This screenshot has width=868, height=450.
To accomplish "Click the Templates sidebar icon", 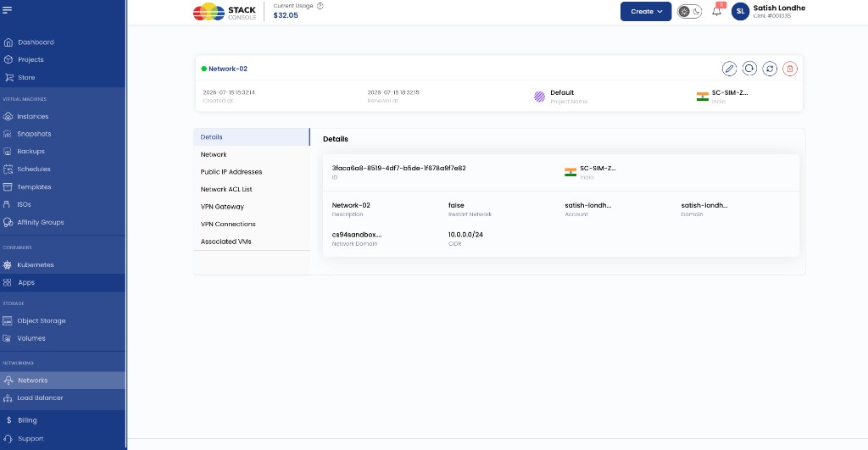I will coord(8,187).
